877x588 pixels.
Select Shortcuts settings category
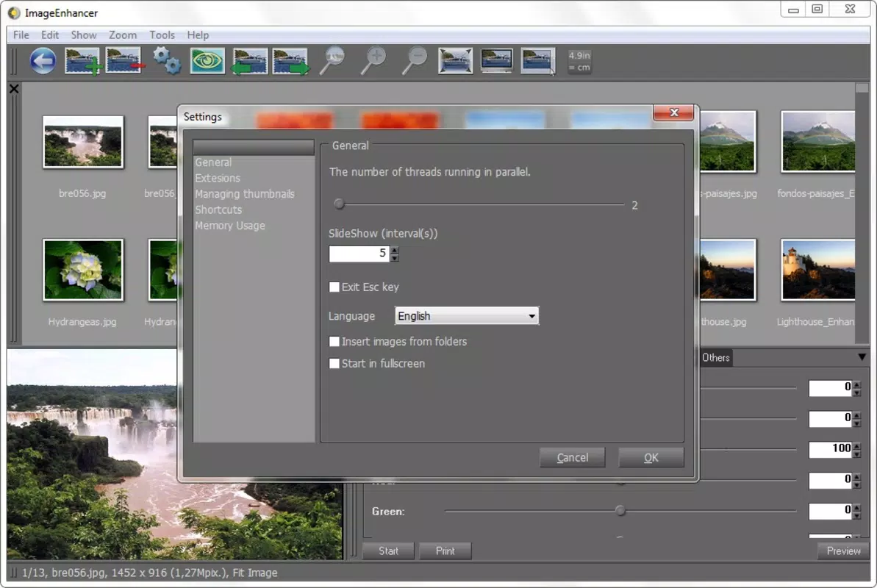coord(218,209)
